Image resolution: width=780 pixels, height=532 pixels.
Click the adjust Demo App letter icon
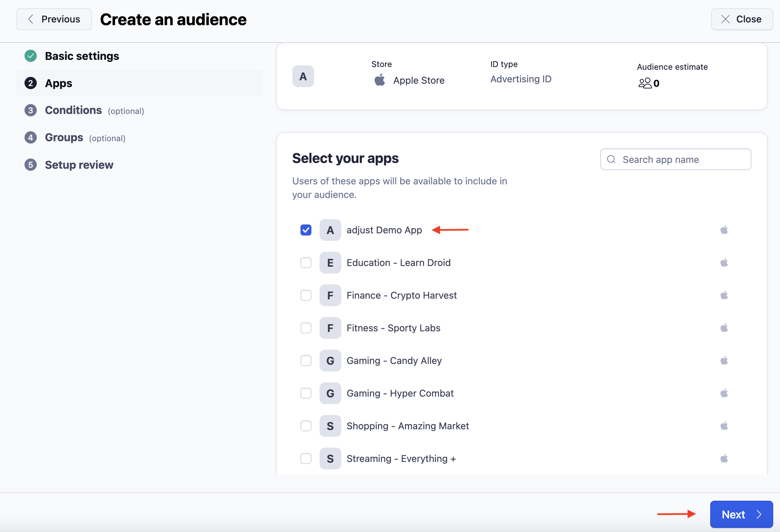(330, 230)
